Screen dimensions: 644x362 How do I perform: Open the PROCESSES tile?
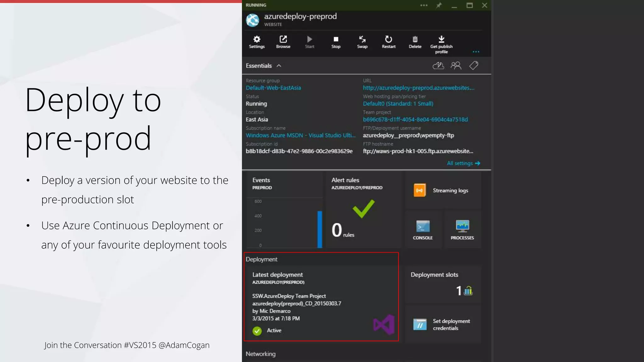[462, 229]
